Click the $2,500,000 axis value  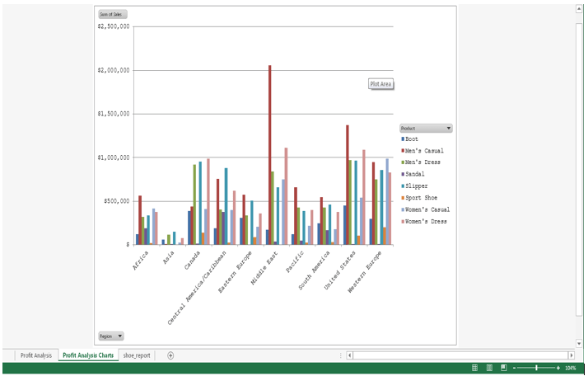pos(114,26)
